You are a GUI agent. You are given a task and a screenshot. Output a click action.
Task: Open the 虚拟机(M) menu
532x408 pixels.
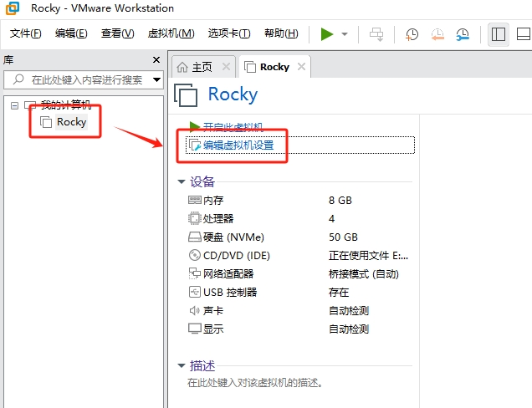[171, 33]
